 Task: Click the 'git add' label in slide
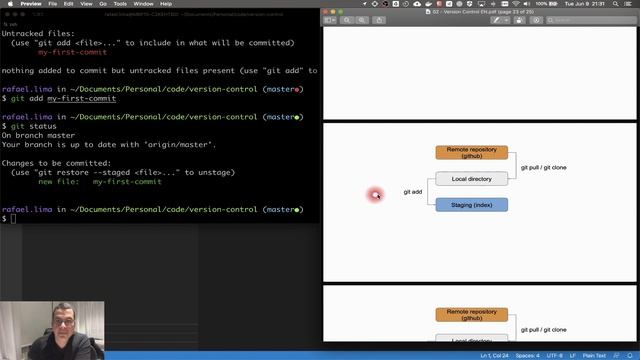coord(413,192)
